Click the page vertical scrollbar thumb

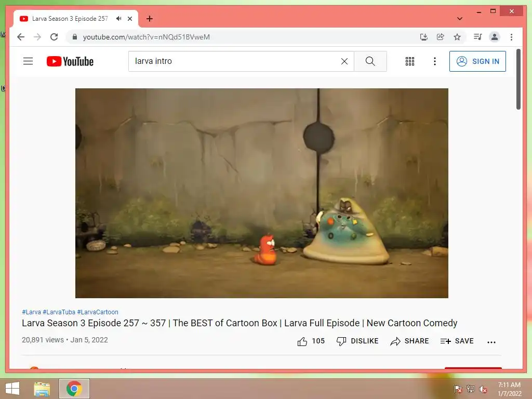[x=518, y=79]
